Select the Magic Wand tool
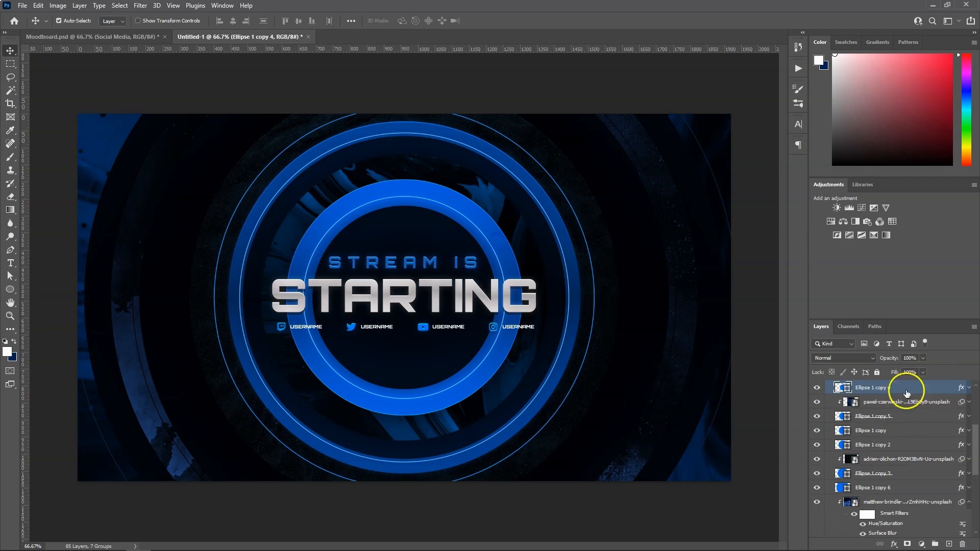980x551 pixels. (x=10, y=90)
